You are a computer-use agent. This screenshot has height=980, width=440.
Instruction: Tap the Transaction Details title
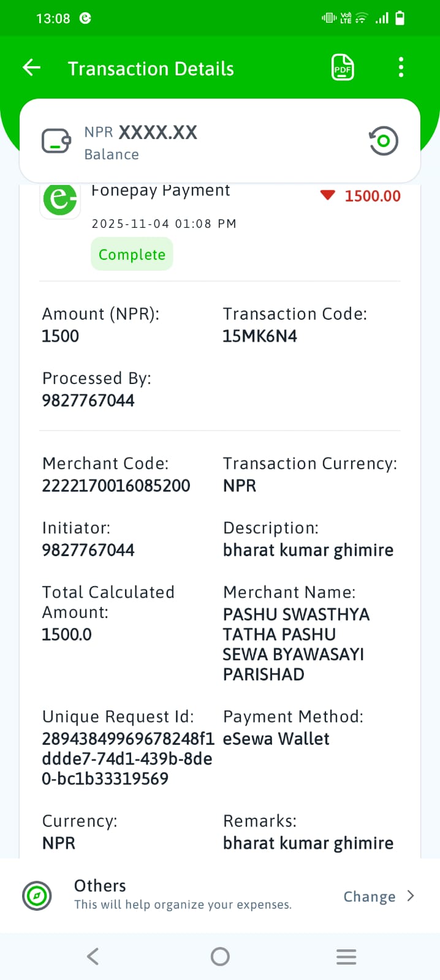(x=151, y=69)
